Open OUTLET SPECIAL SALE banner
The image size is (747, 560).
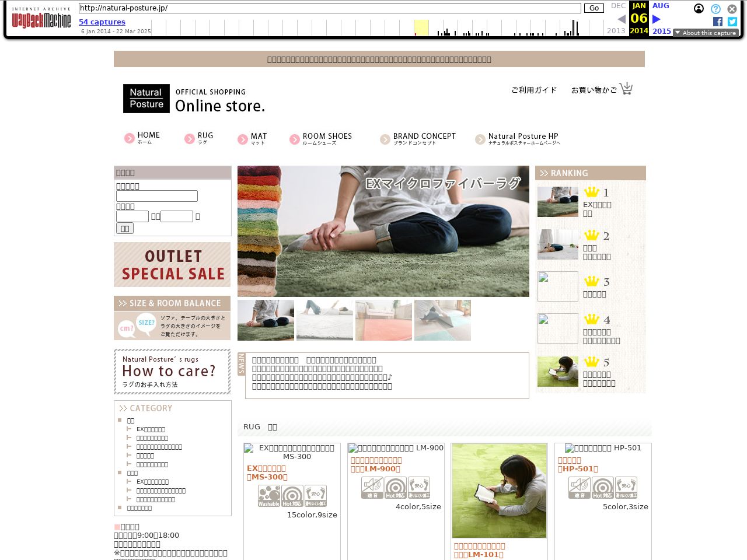172,265
